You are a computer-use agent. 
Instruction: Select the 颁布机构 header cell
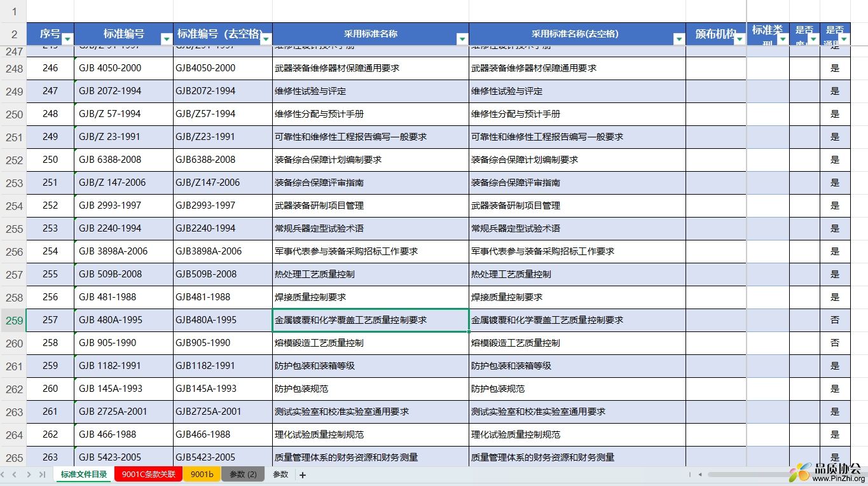716,34
